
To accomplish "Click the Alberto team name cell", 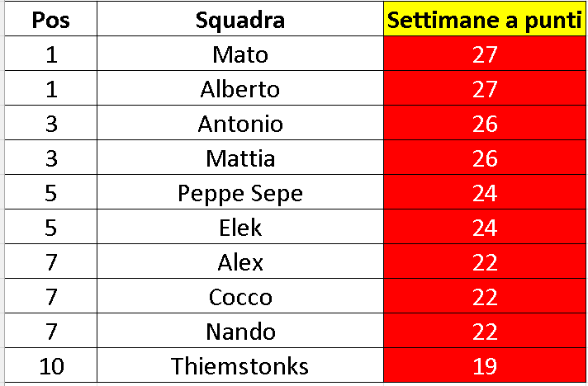I will 240,89.
